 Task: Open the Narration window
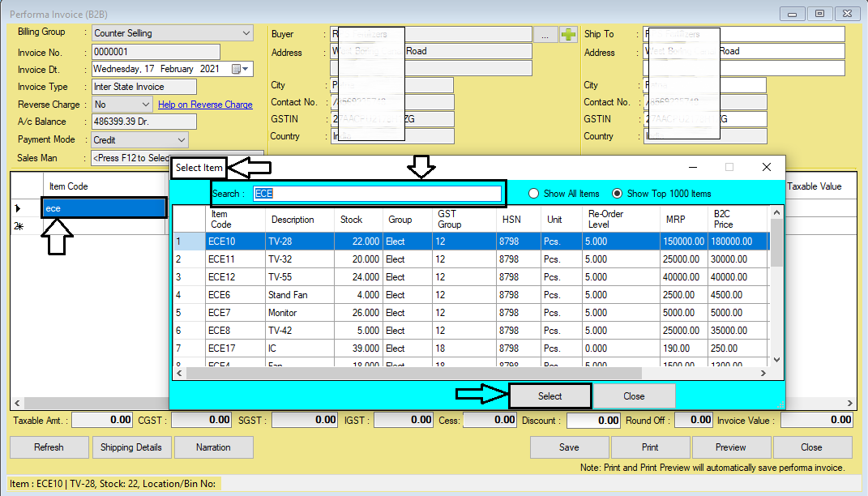tap(213, 447)
